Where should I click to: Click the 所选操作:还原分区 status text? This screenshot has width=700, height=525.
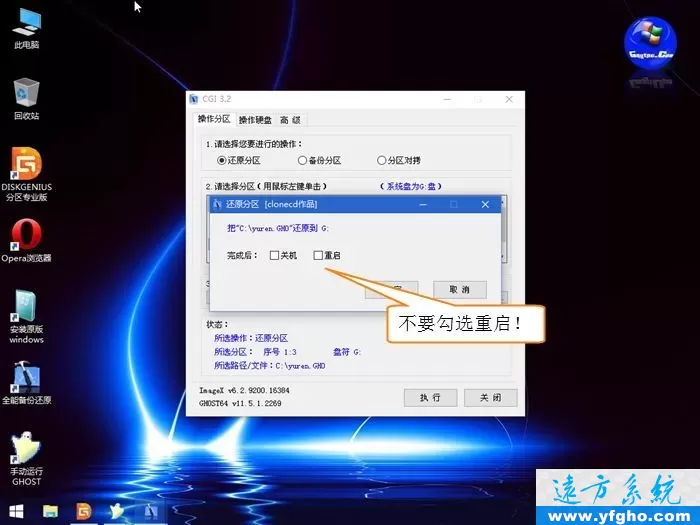click(251, 338)
